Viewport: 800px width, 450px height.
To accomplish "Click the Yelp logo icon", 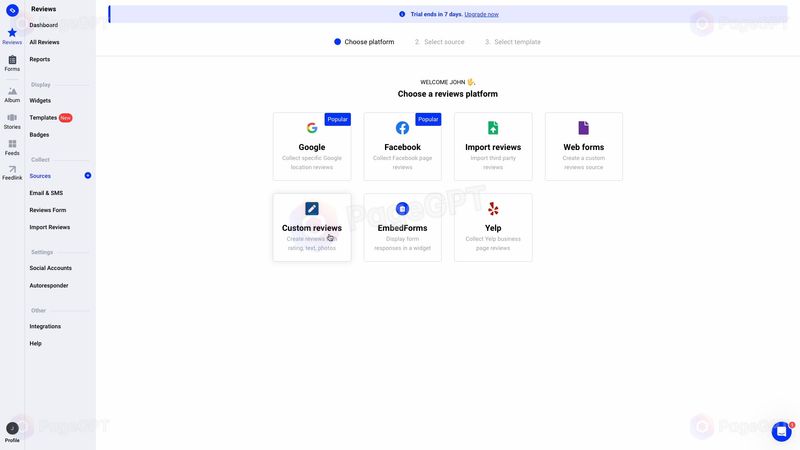I will tap(493, 209).
